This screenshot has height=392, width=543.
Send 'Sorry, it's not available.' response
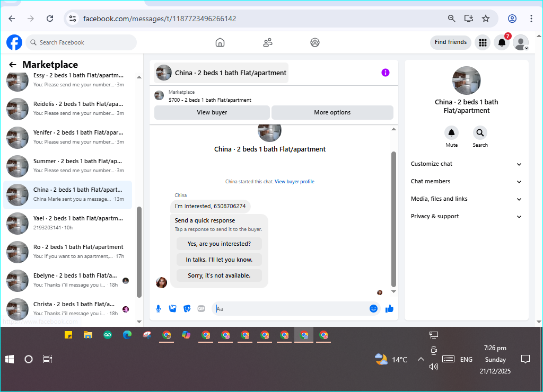(219, 275)
